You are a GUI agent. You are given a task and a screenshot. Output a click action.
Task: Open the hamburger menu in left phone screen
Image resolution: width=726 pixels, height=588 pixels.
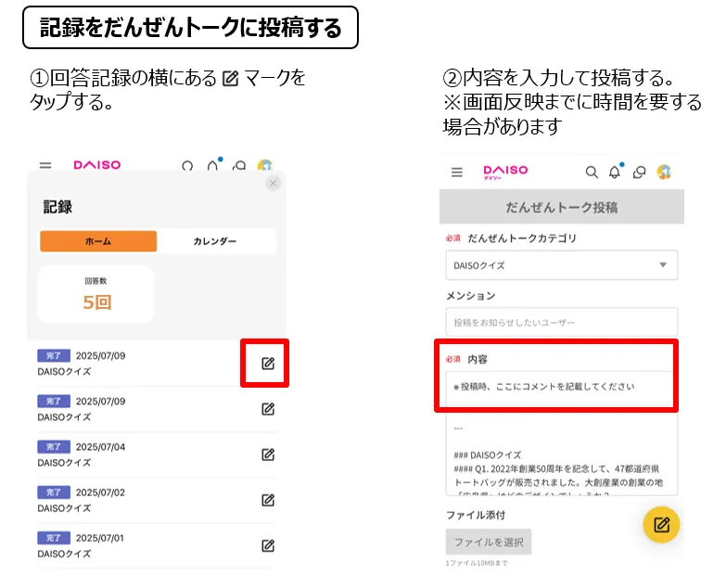click(x=45, y=165)
